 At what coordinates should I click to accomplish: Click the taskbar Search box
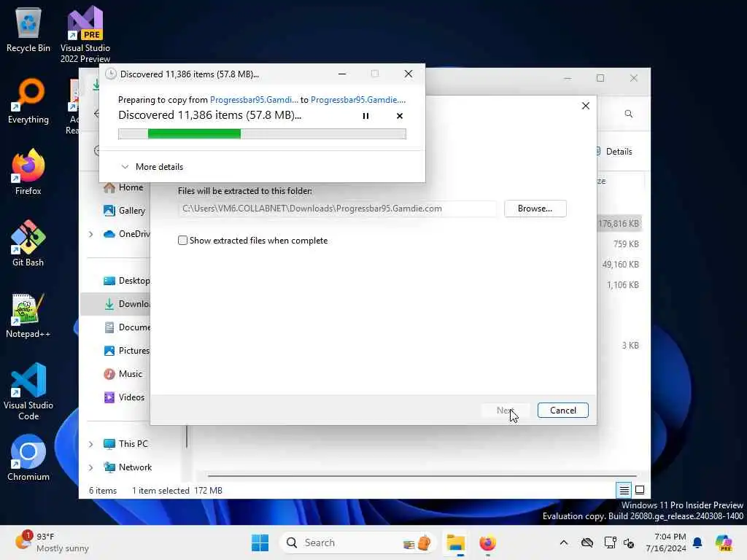(357, 542)
